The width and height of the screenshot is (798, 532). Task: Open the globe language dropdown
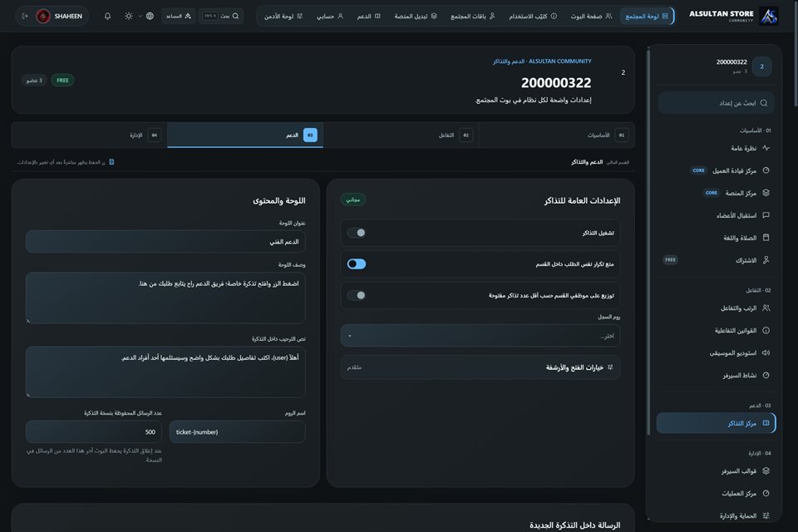click(146, 17)
